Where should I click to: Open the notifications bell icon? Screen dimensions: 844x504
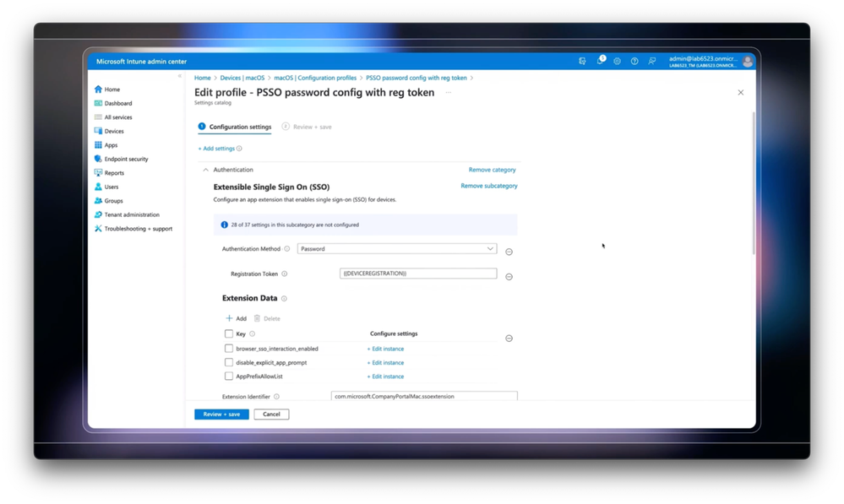[x=600, y=61]
